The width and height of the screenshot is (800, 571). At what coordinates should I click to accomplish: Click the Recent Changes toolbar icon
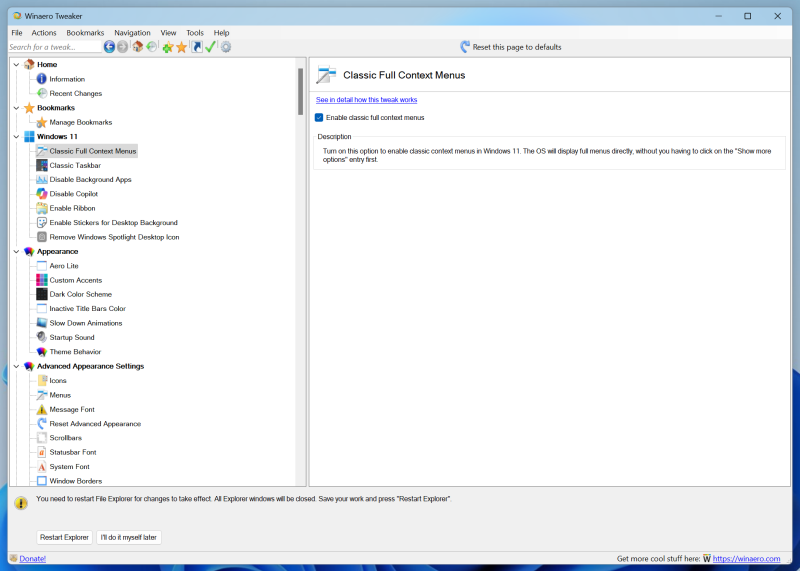152,47
